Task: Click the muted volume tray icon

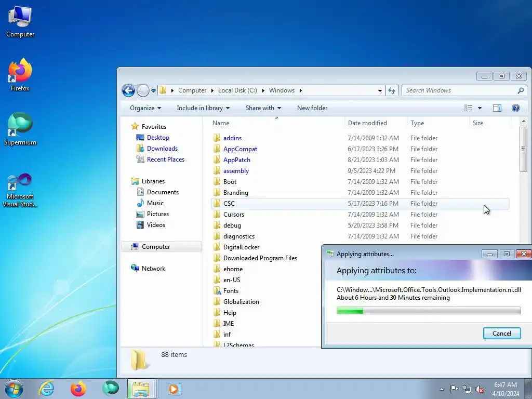Action: pyautogui.click(x=480, y=389)
